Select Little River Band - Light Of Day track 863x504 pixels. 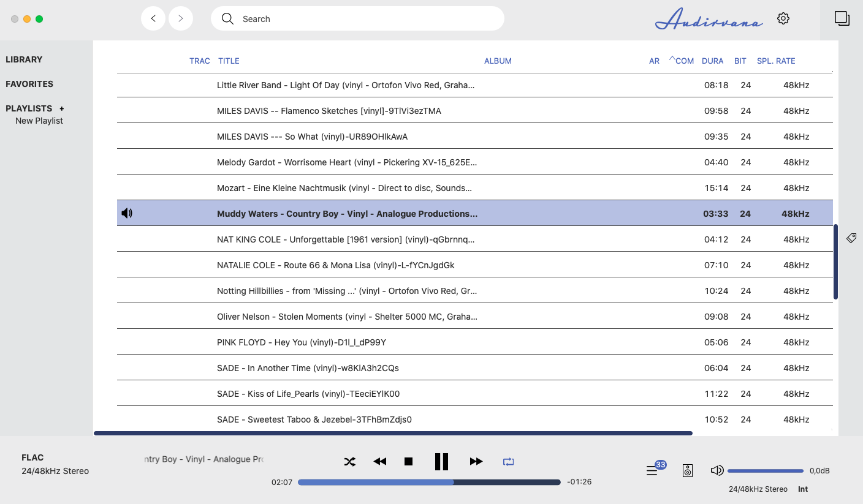(x=475, y=85)
